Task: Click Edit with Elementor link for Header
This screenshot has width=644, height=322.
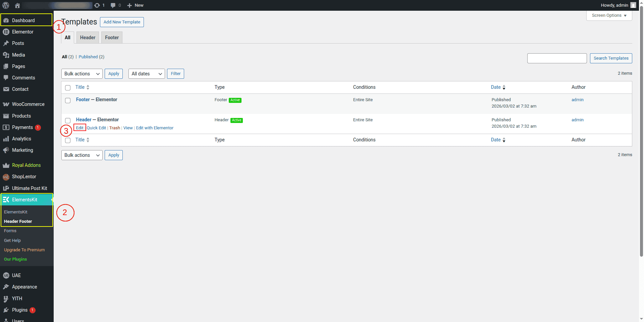Action: (155, 128)
